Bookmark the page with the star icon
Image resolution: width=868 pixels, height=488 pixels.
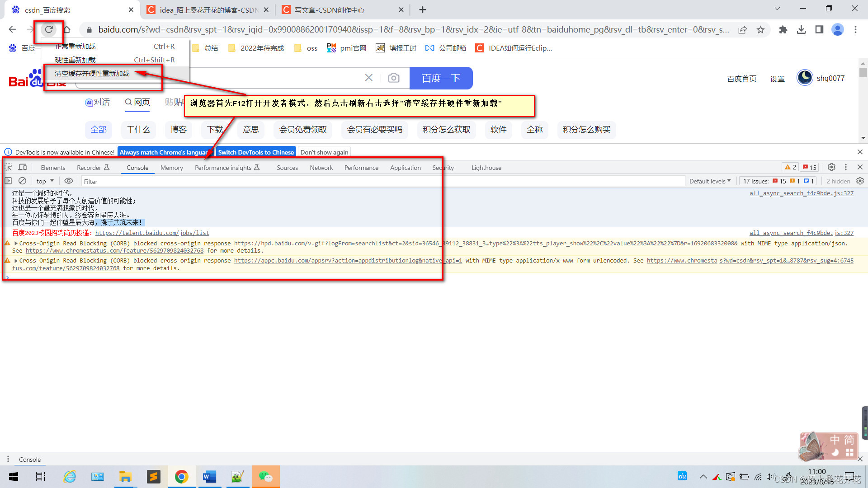coord(760,29)
